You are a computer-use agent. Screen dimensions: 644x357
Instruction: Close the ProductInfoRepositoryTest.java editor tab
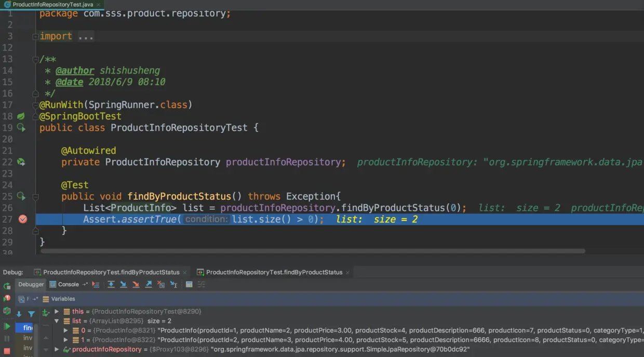(99, 4)
